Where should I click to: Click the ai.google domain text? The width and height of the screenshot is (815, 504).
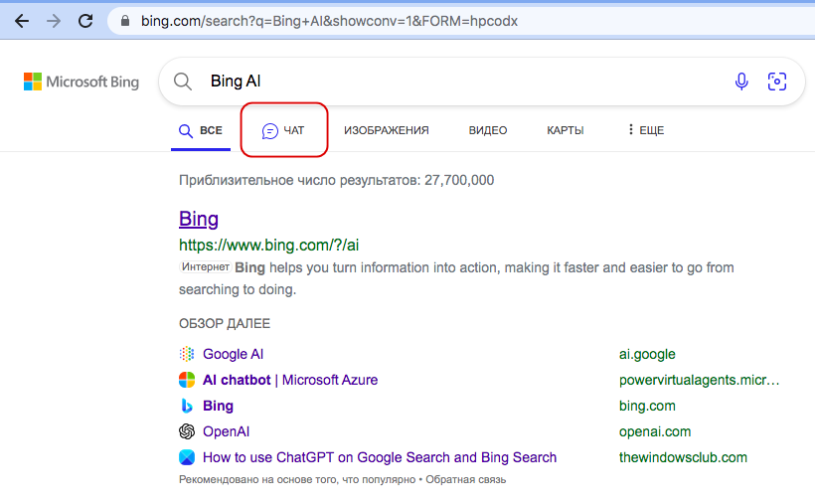(x=647, y=354)
